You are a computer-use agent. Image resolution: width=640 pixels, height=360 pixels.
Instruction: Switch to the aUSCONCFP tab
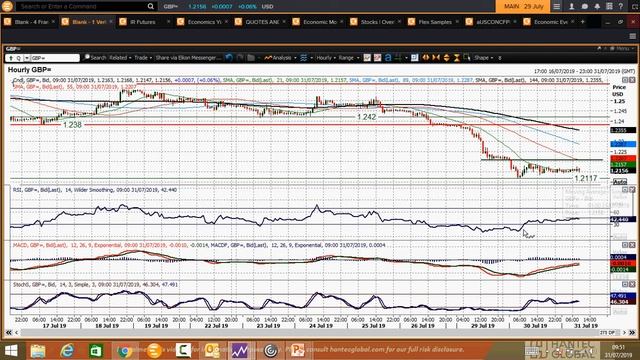(493, 22)
